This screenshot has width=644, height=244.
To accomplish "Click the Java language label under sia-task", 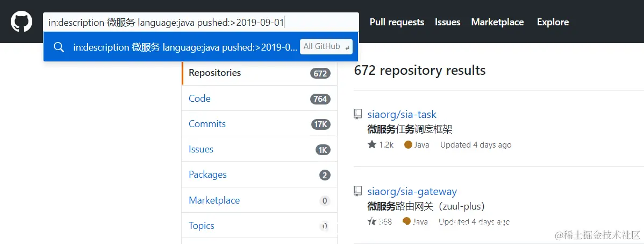I will [x=417, y=145].
